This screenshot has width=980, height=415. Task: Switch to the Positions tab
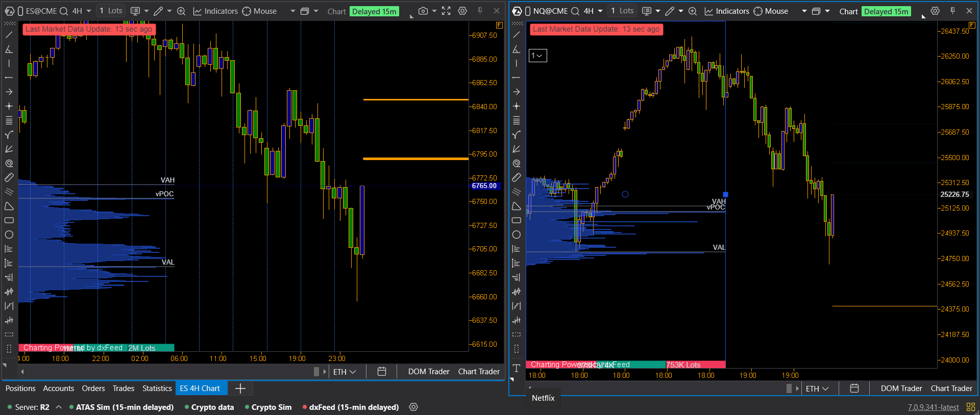click(x=20, y=388)
